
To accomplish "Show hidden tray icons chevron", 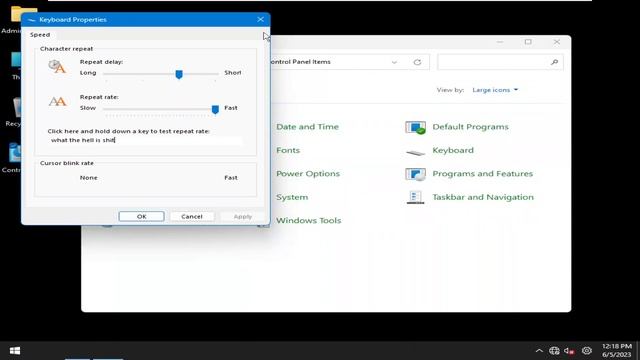I will tap(539, 351).
